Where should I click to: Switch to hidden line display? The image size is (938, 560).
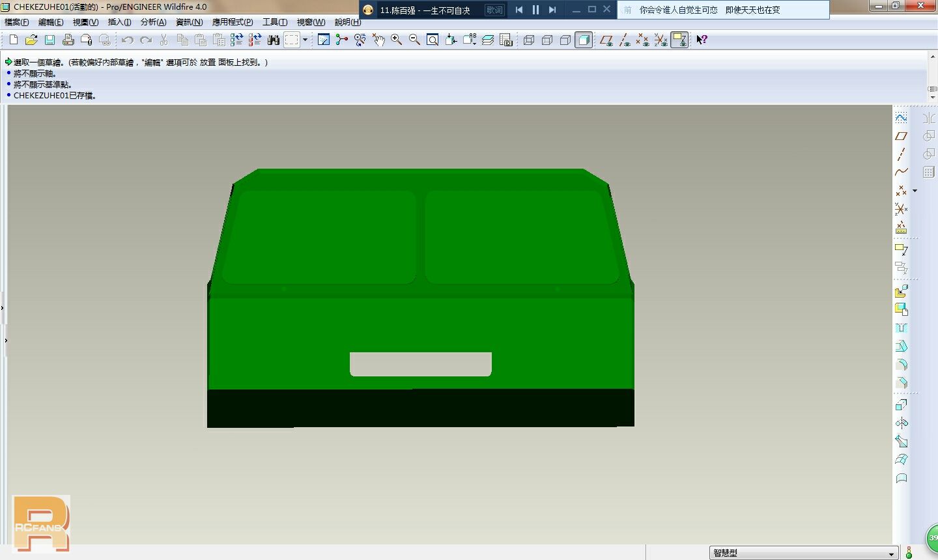pos(547,40)
